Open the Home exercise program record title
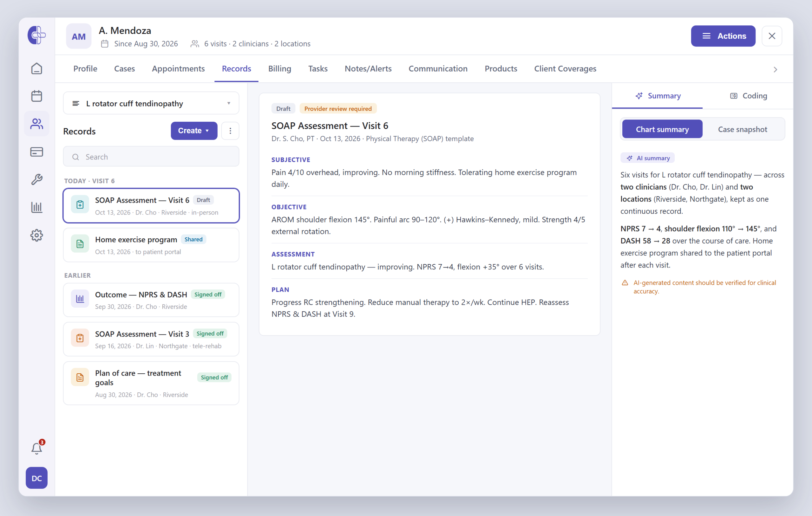812x516 pixels. [x=136, y=240]
